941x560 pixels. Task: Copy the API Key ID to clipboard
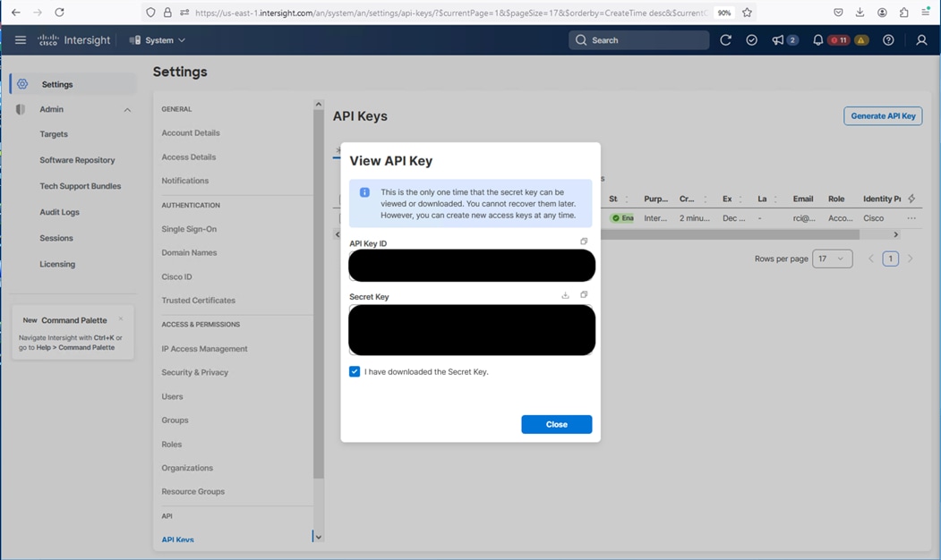[584, 242]
